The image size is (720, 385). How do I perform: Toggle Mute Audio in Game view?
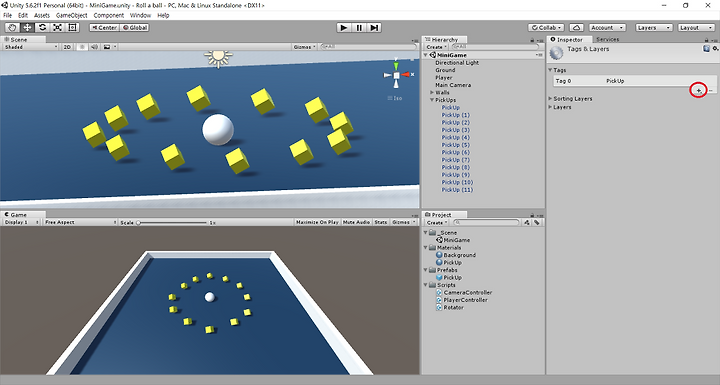(356, 222)
